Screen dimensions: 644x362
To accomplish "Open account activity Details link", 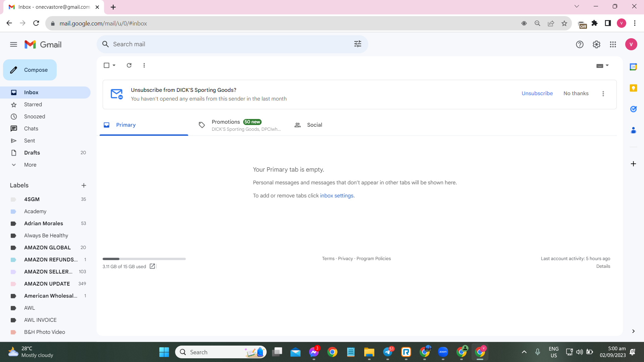I will 603,266.
